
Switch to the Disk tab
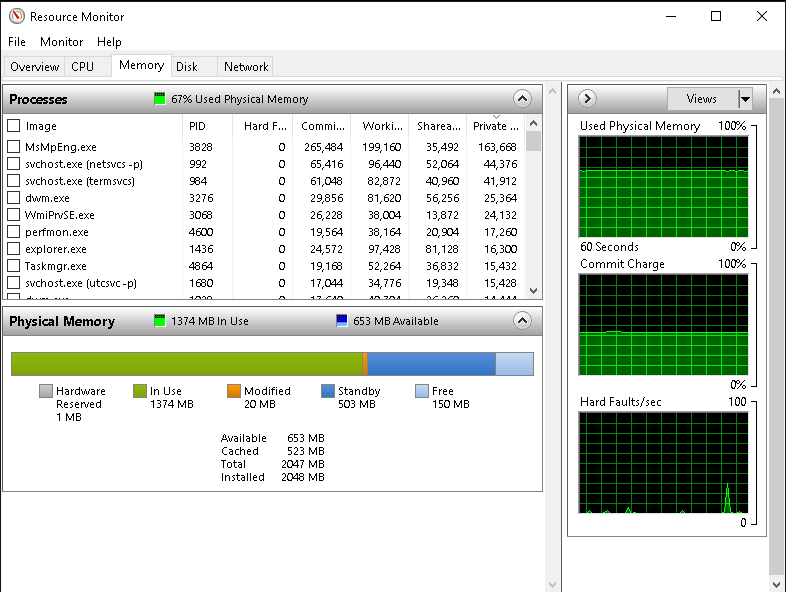[187, 67]
